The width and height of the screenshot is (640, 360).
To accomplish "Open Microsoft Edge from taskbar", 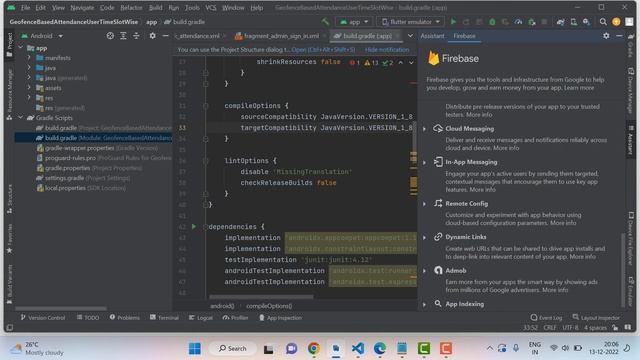I will 380,348.
